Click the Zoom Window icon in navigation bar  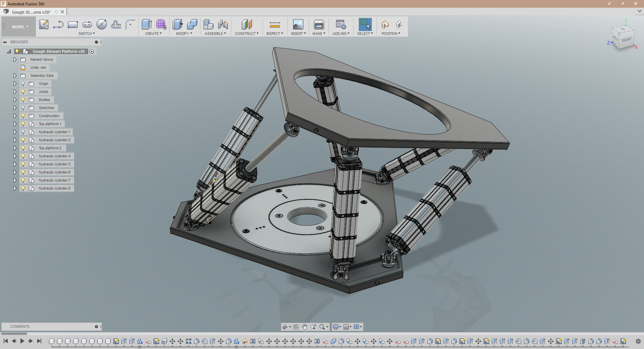pos(322,327)
